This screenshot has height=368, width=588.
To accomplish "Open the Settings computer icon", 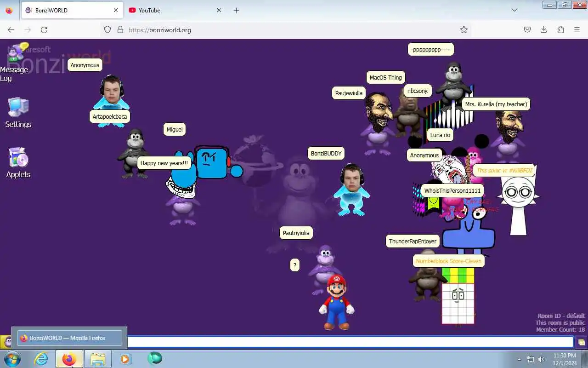I will [18, 107].
